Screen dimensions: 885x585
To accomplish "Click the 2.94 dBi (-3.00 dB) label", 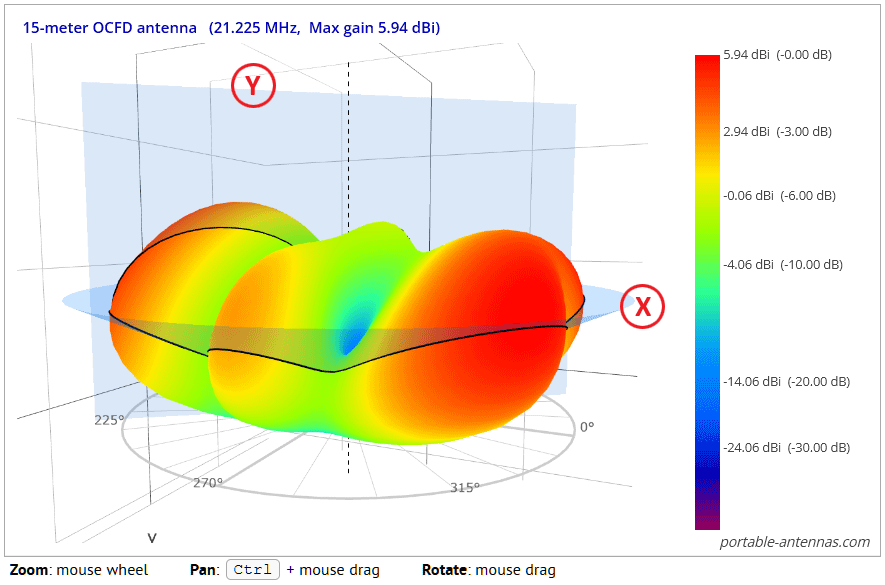I will [x=777, y=132].
